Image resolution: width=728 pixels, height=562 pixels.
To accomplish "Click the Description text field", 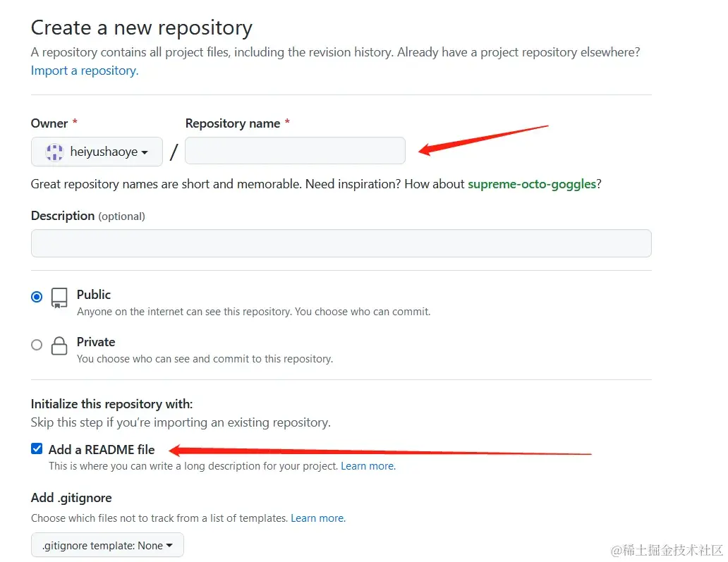I will [341, 243].
